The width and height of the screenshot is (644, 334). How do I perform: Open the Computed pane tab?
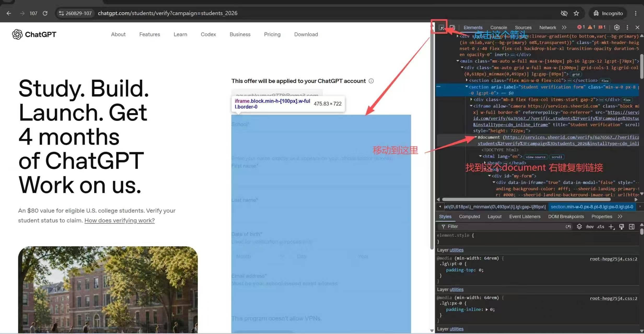pos(469,217)
